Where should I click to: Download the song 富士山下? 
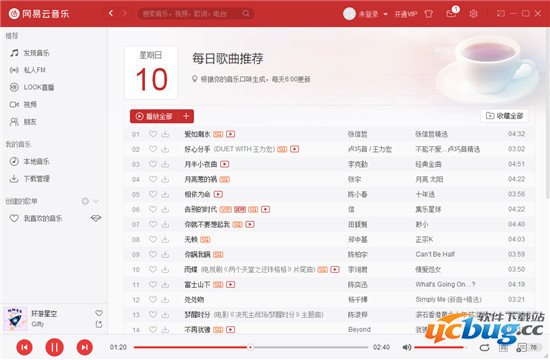coord(165,285)
